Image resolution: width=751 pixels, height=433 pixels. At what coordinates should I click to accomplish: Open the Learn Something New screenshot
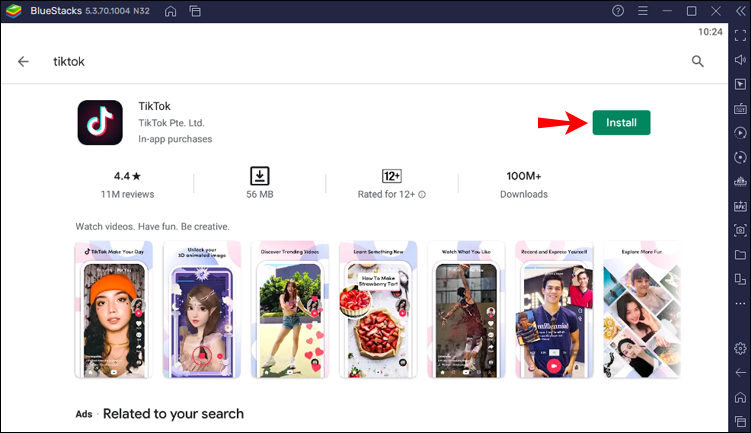tap(378, 310)
